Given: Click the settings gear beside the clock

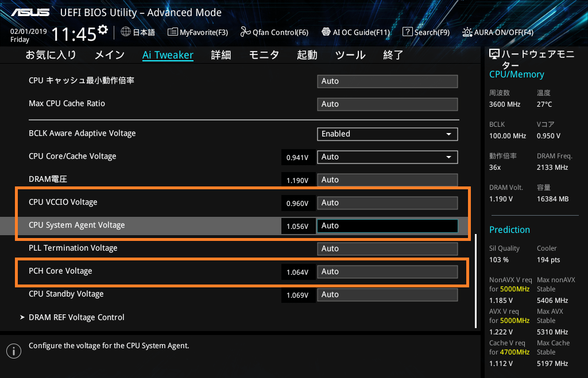Looking at the screenshot, I should coord(103,30).
